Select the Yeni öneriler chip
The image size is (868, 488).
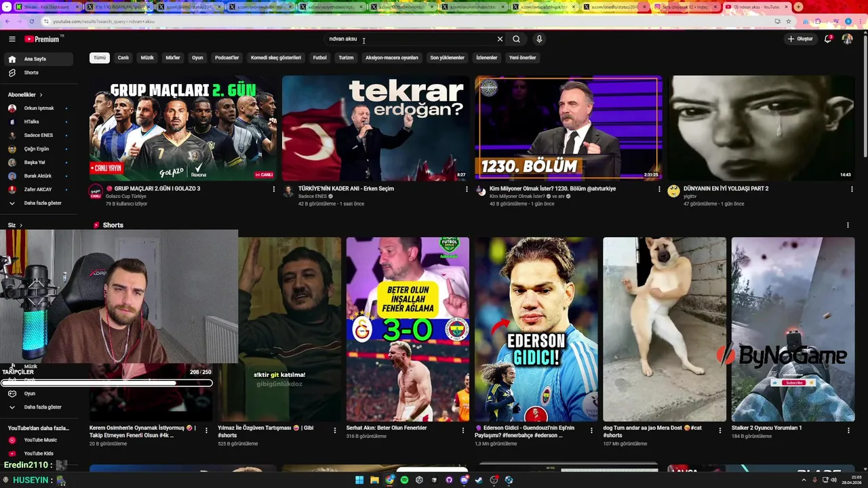pos(523,58)
